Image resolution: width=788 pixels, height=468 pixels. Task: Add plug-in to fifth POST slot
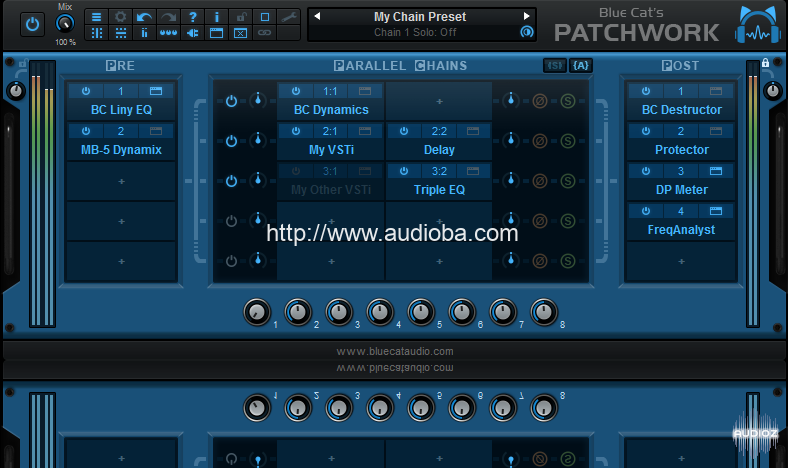pos(681,261)
